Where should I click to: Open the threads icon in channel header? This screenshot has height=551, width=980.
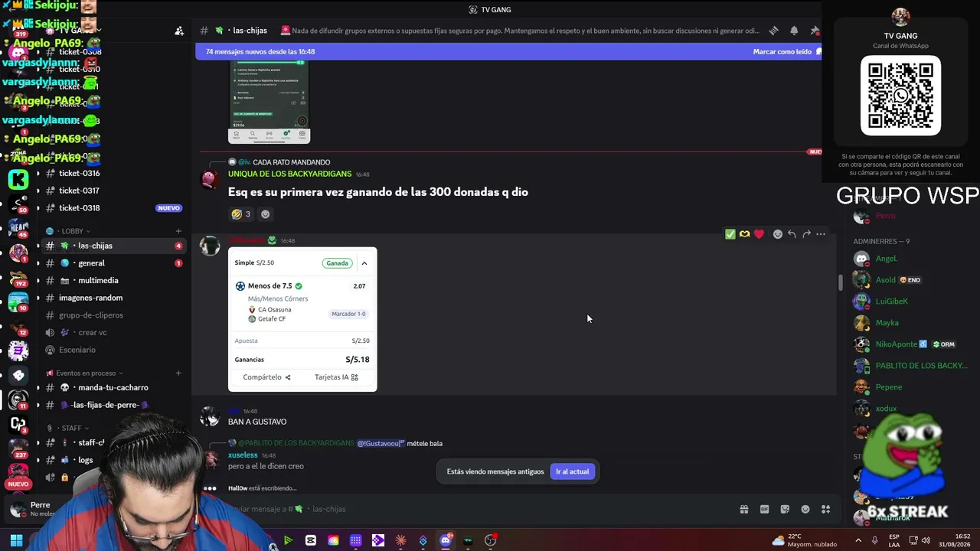pos(774,31)
